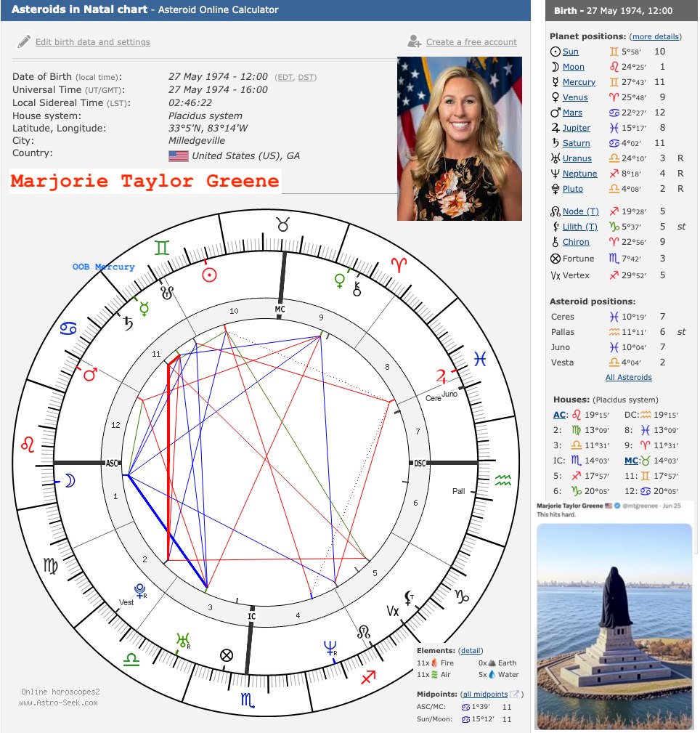Click the Gemini zodiac sign on wheel
Viewport: 700px width, 733px height.
coord(162,247)
